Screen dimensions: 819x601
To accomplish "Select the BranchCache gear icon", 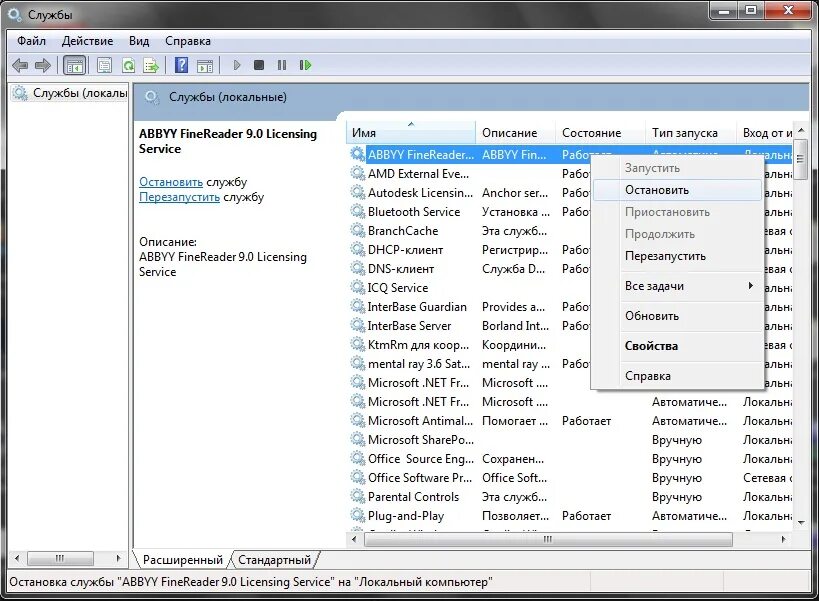I will 358,230.
